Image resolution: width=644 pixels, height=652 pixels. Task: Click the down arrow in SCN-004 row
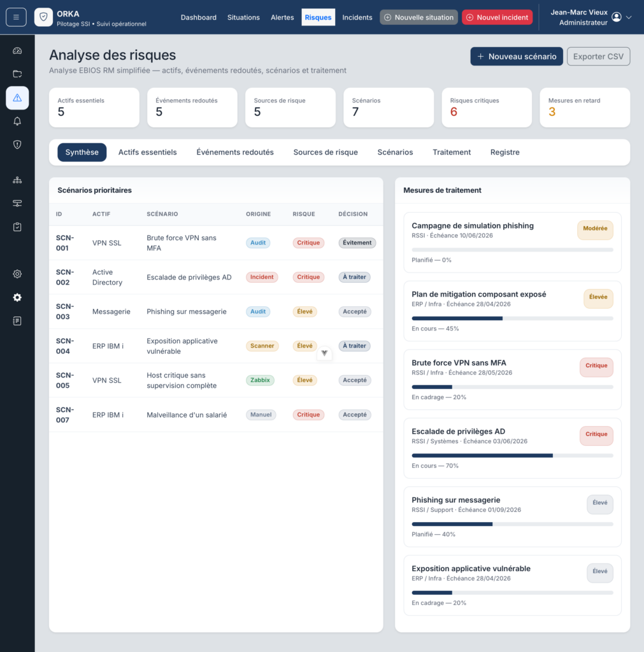click(324, 353)
